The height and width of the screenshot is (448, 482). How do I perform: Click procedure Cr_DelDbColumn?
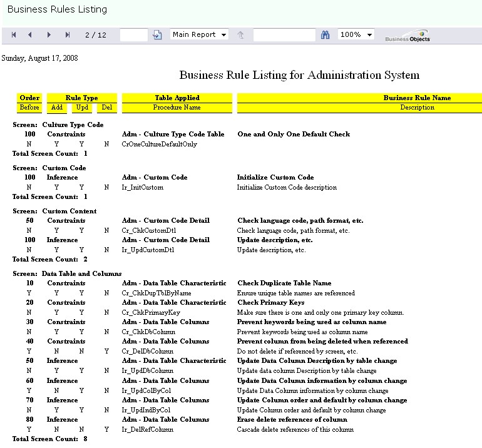pyautogui.click(x=148, y=351)
